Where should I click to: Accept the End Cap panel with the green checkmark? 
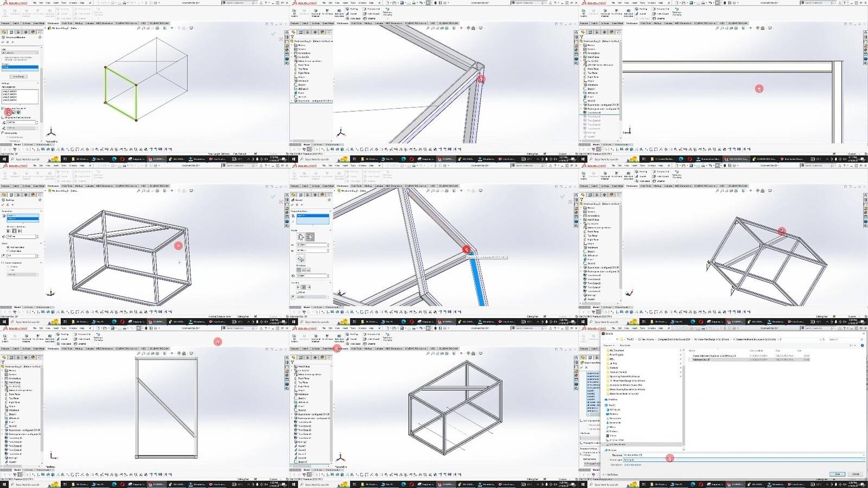(4, 205)
